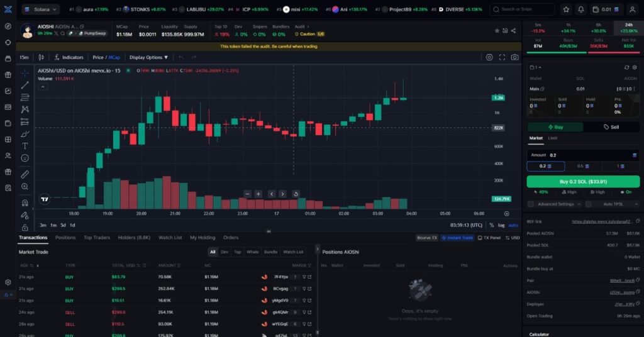Toggle the auto scale

pyautogui.click(x=513, y=225)
